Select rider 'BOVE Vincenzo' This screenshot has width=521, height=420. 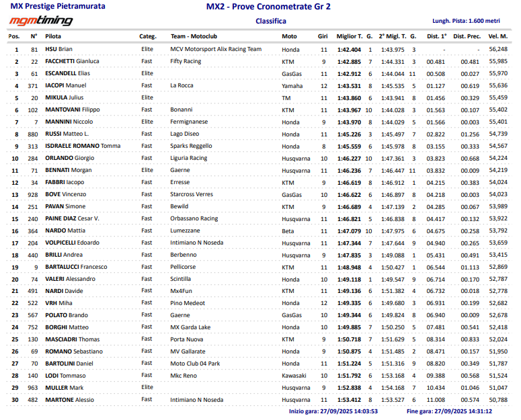(66, 194)
